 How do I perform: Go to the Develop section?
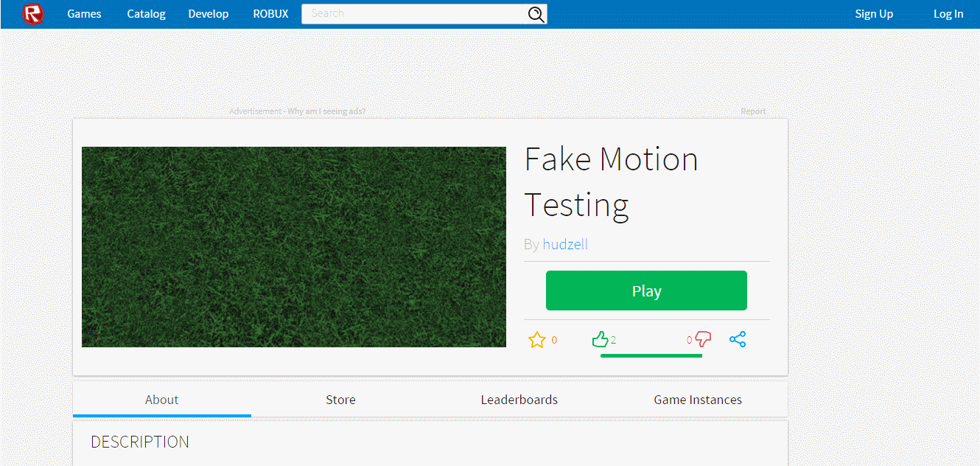209,14
